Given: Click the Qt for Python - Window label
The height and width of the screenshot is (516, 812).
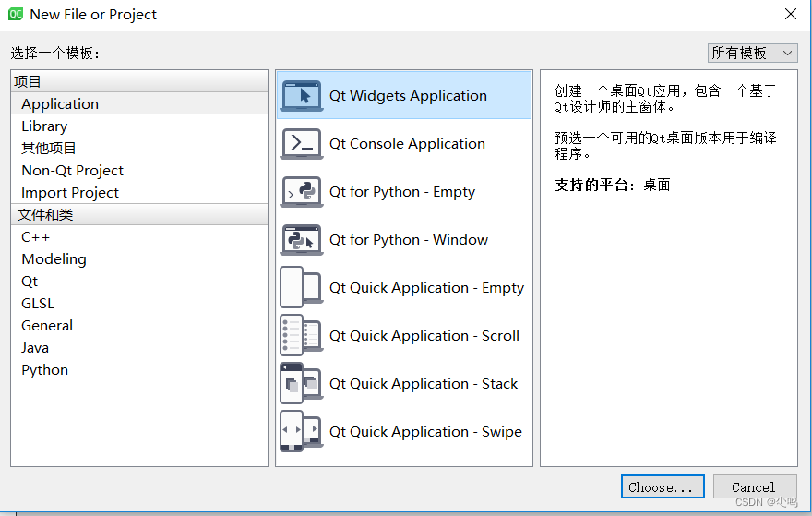Looking at the screenshot, I should 409,240.
